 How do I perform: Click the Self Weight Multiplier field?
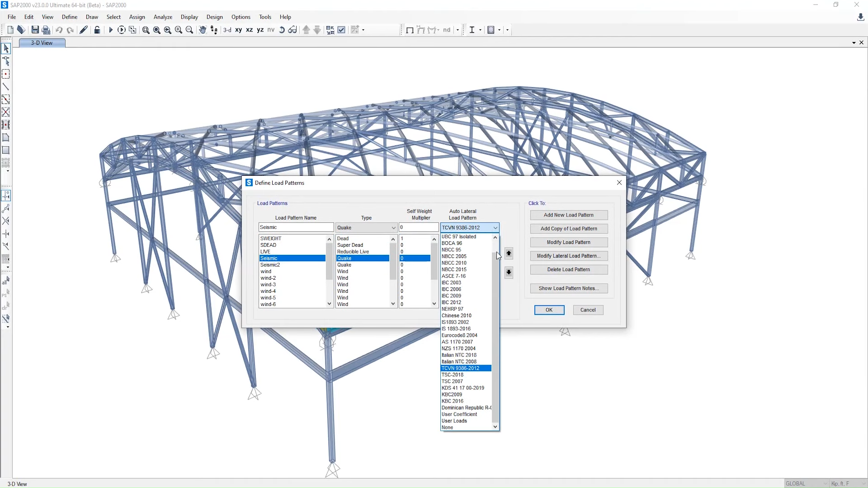[419, 227]
